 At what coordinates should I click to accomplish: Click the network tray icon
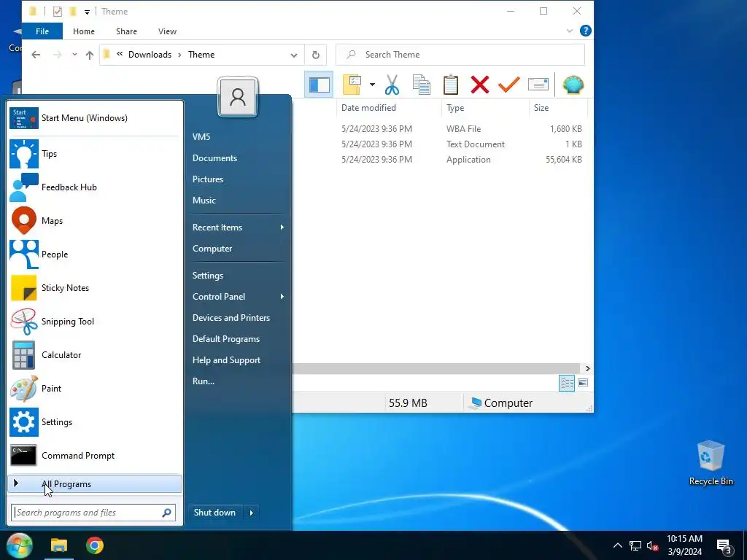[x=635, y=545]
